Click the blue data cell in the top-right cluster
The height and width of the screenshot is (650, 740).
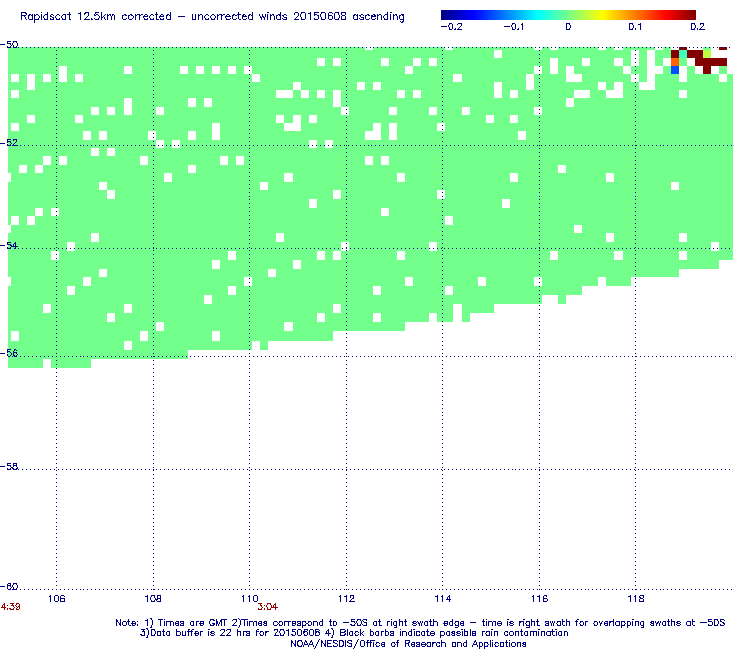[675, 70]
